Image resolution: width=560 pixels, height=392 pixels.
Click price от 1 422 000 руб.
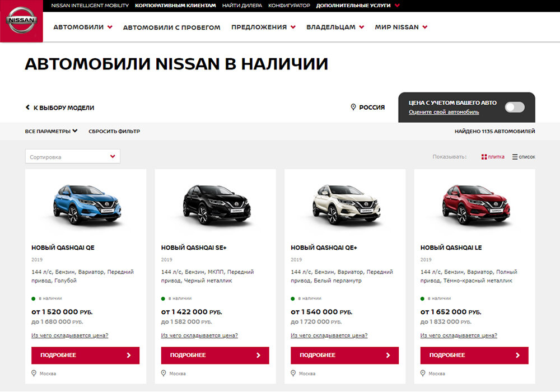[192, 312]
